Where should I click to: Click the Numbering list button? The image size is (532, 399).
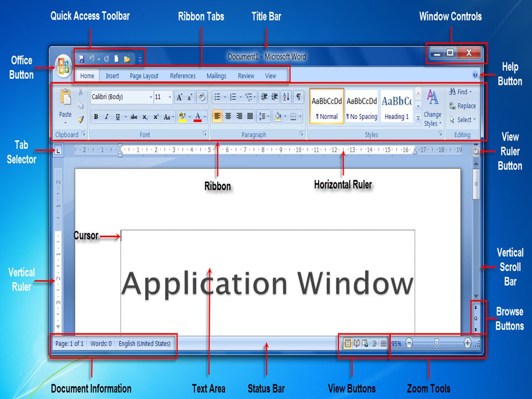coord(233,98)
